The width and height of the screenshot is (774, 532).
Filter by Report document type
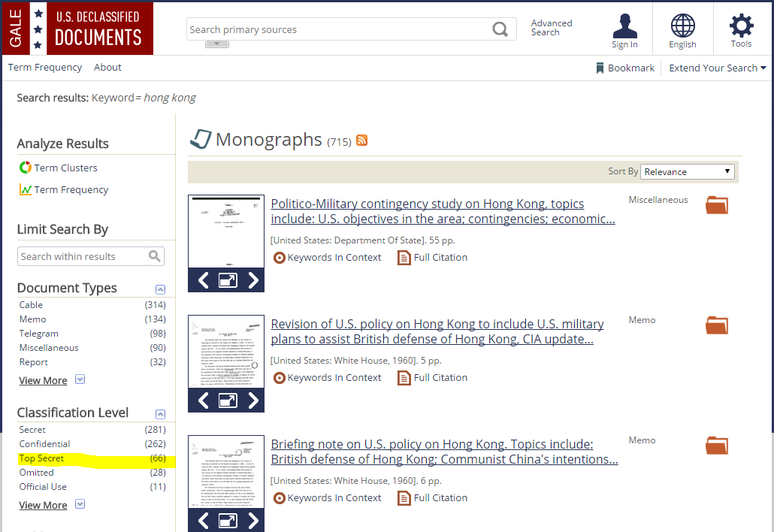pos(92,362)
